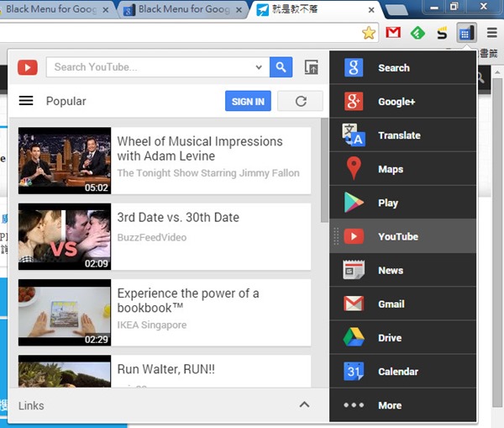Open YouTube in a new tab icon
This screenshot has height=428, width=504.
pos(311,67)
